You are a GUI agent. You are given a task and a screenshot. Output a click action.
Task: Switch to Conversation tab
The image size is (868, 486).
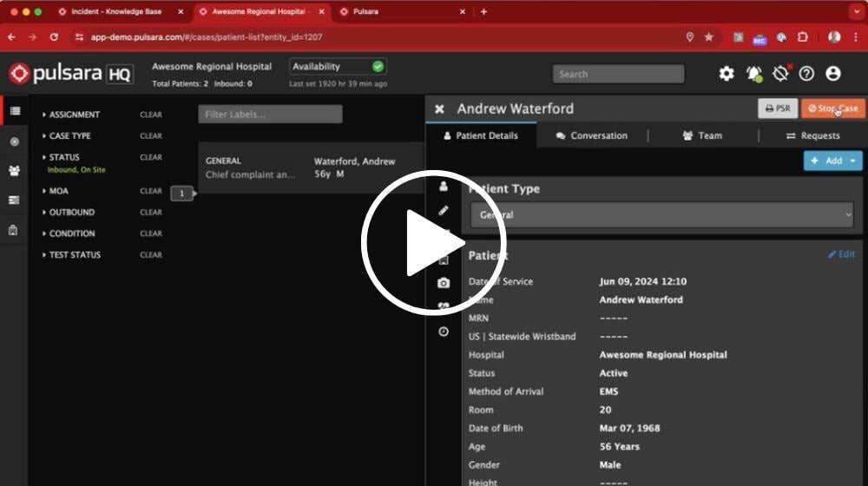tap(592, 135)
